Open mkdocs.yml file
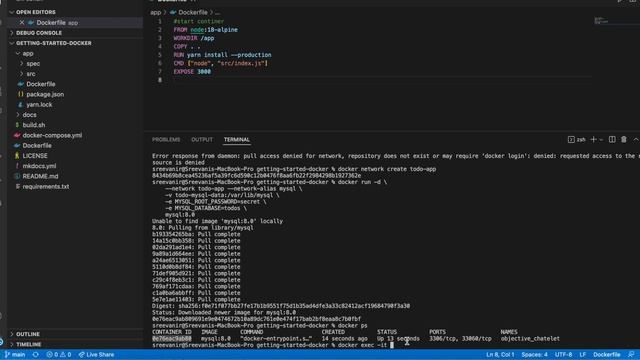The width and height of the screenshot is (640, 360). pos(39,166)
